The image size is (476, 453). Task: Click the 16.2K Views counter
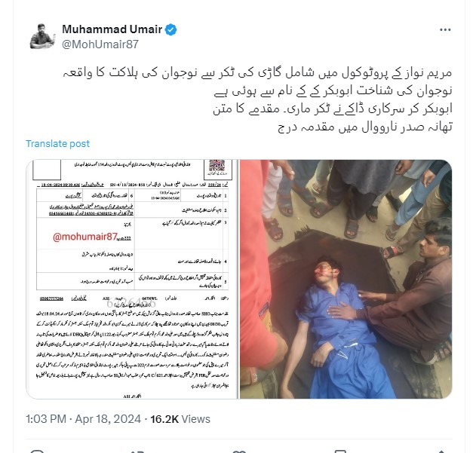coord(180,419)
